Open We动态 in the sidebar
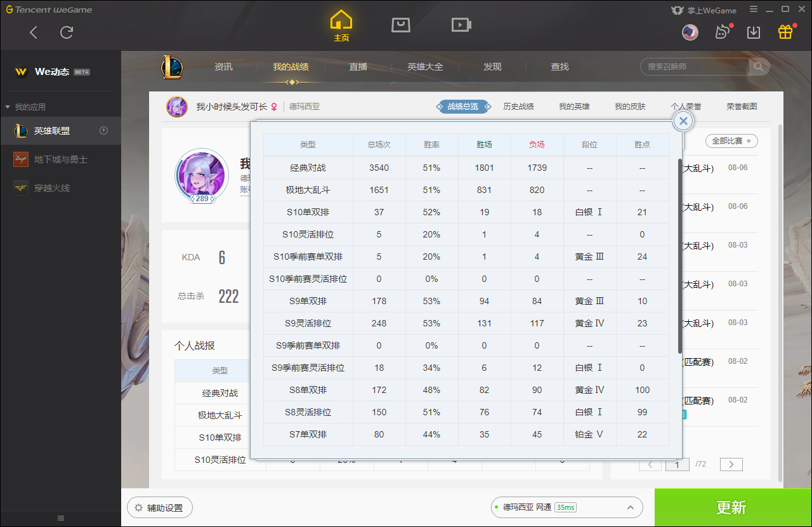The height and width of the screenshot is (527, 812). point(60,72)
